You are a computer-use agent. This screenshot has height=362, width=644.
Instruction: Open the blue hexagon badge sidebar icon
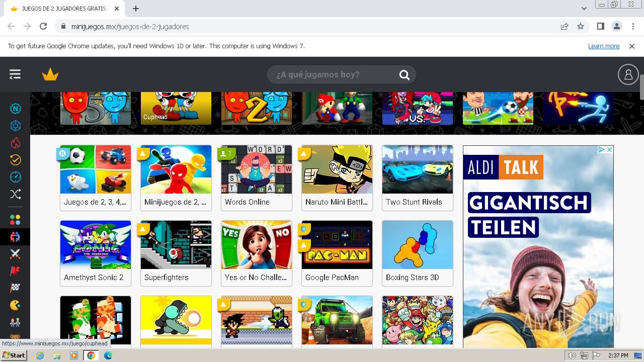point(16,126)
